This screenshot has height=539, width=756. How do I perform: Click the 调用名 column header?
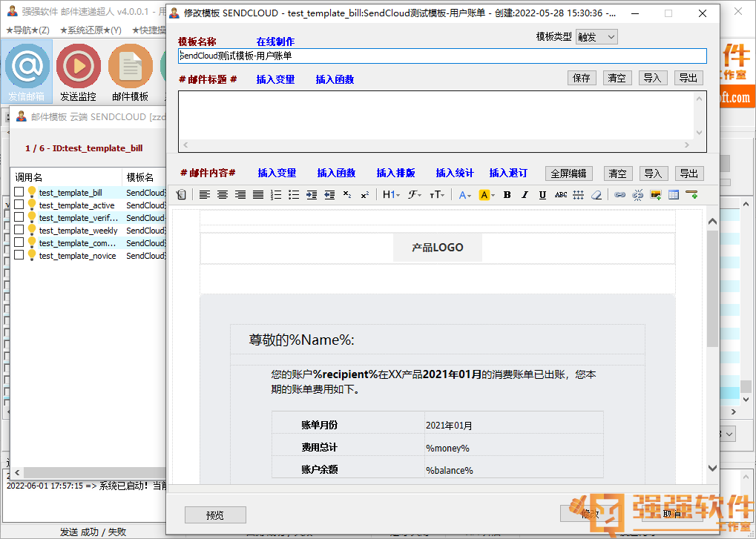pyautogui.click(x=66, y=177)
